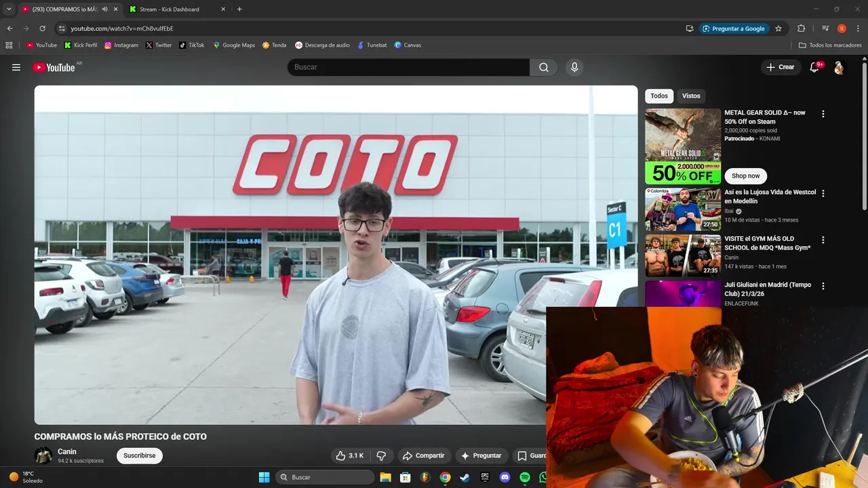Select the Vistos filter chip
Screen dimensions: 868x488
click(691, 96)
